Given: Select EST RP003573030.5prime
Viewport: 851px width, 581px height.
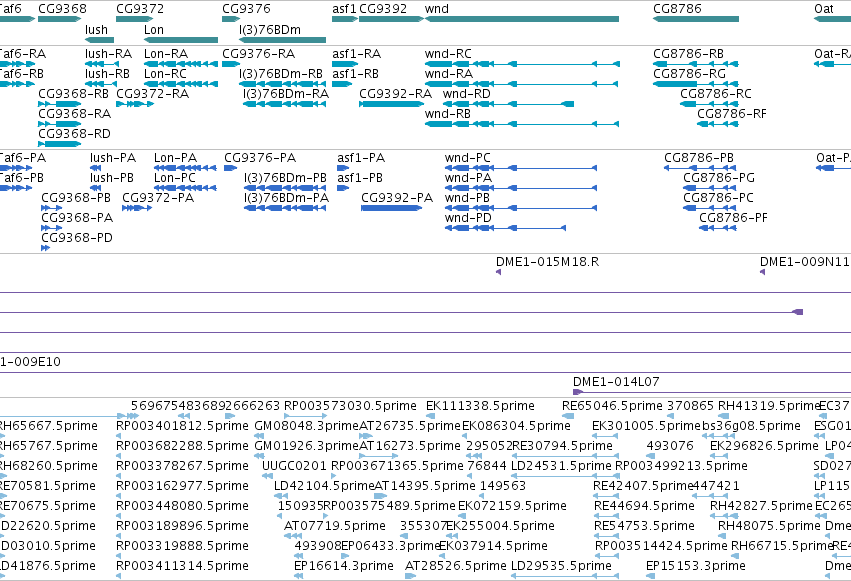Looking at the screenshot, I should pos(306,416).
